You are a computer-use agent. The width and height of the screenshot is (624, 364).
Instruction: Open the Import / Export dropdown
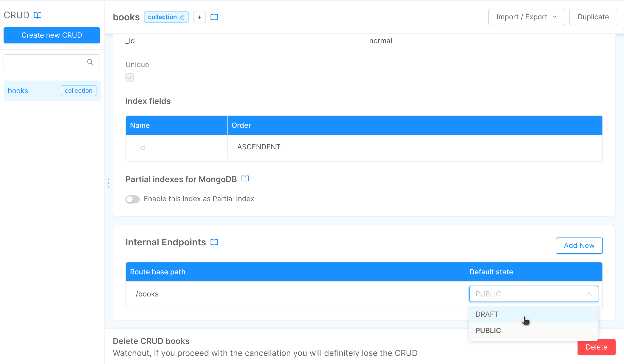point(526,17)
